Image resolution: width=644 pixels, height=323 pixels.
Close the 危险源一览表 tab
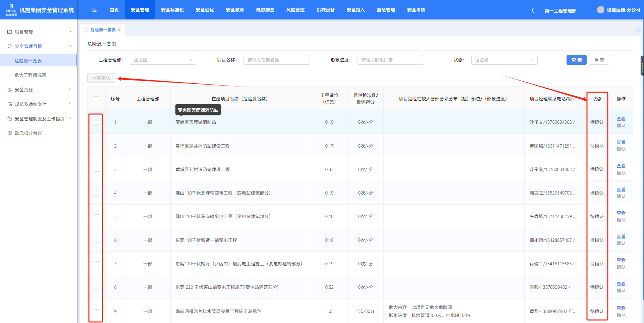pyautogui.click(x=119, y=30)
